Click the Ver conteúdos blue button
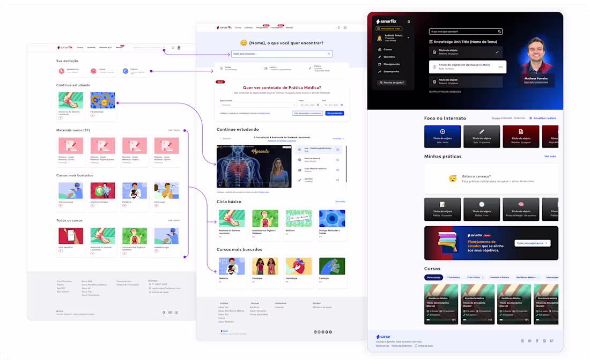 click(334, 113)
